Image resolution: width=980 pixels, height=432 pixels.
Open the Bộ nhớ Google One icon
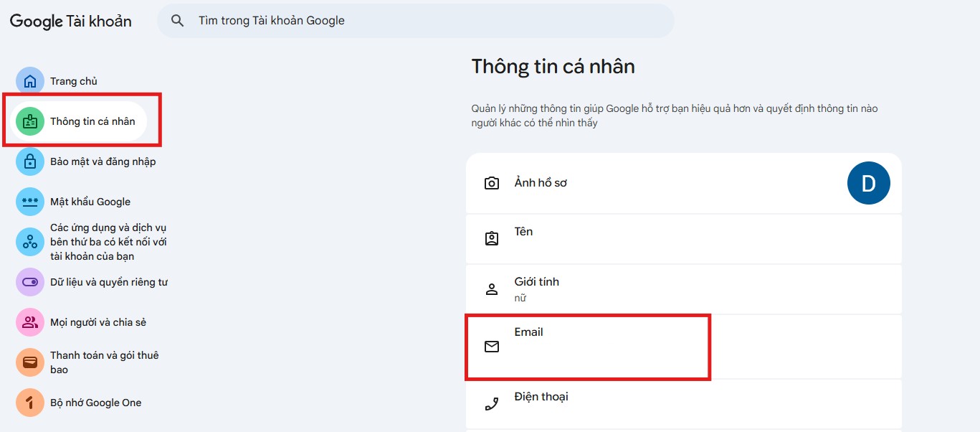tap(30, 403)
